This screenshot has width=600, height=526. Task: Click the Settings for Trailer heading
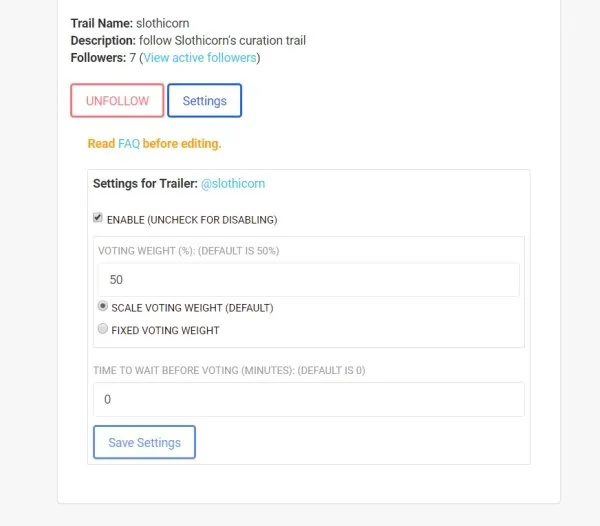click(x=145, y=184)
